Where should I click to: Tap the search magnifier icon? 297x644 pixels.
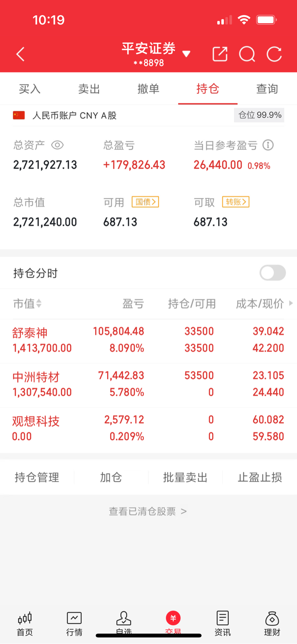[247, 54]
